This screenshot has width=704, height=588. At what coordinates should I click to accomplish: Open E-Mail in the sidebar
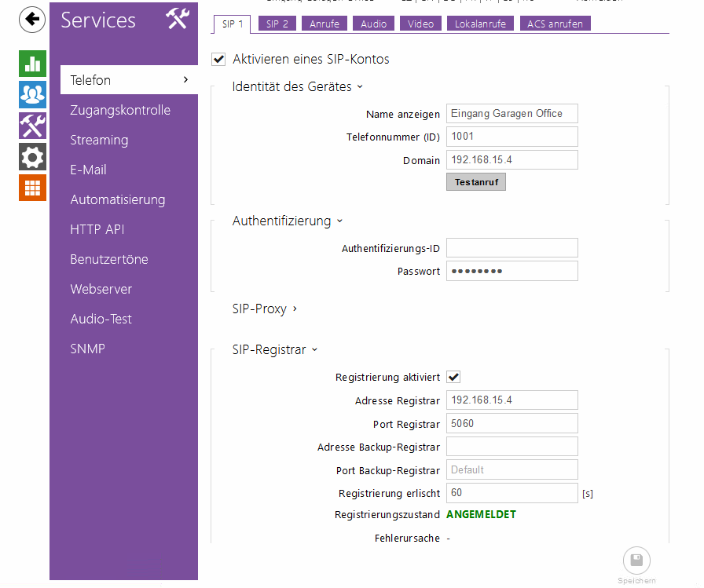[89, 170]
